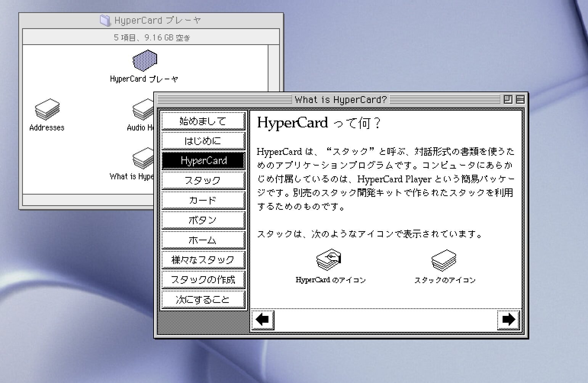Image resolution: width=588 pixels, height=383 pixels.
Task: Go to the ホーム section
Action: click(x=203, y=240)
